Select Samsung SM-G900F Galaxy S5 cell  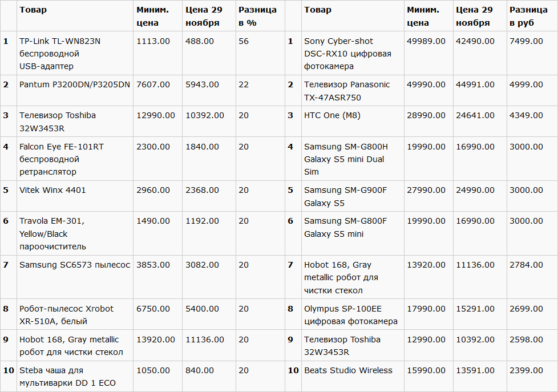pyautogui.click(x=345, y=196)
